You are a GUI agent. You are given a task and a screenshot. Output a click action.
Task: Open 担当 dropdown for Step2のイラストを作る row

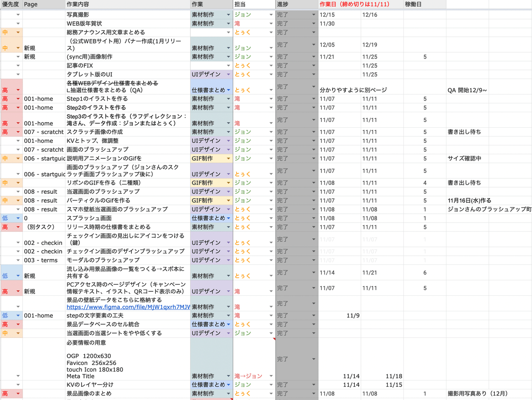271,108
